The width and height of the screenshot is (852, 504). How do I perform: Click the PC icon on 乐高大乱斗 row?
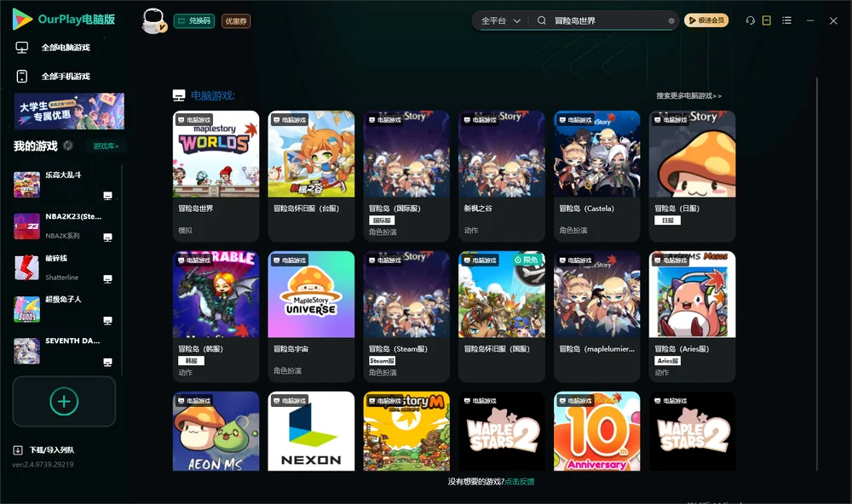[107, 196]
